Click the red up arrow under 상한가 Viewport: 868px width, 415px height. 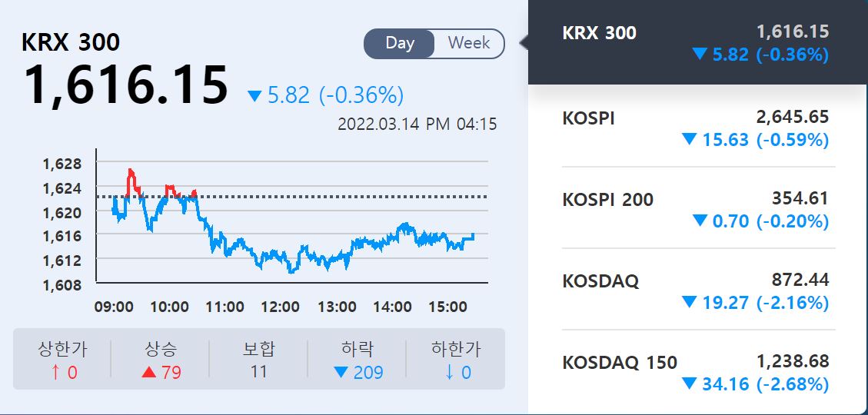click(55, 373)
